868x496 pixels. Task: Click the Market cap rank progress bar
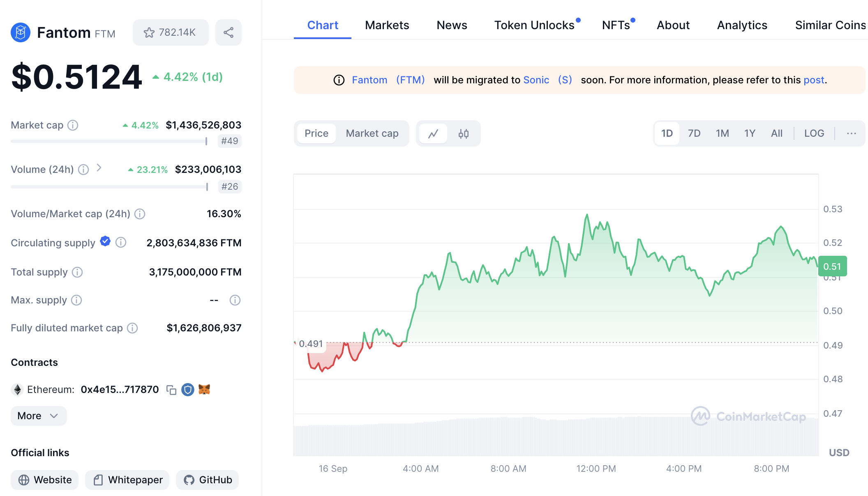coord(109,141)
